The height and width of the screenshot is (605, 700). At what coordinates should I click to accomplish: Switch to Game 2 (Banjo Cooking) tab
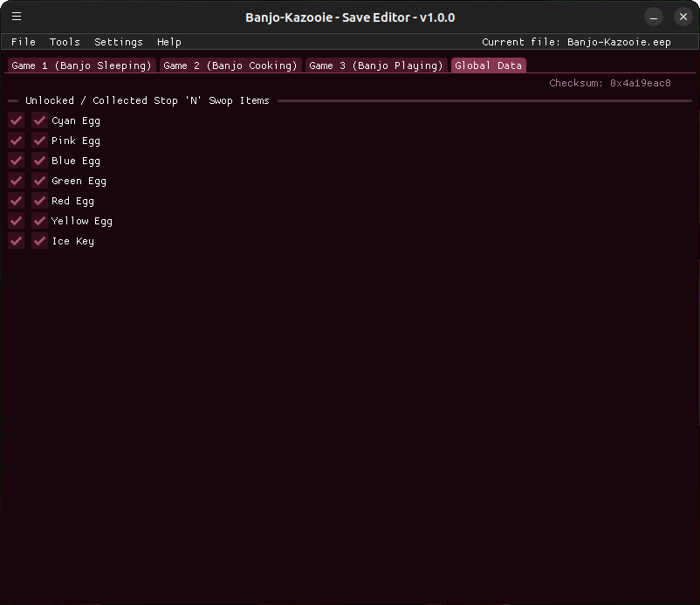[x=230, y=65]
